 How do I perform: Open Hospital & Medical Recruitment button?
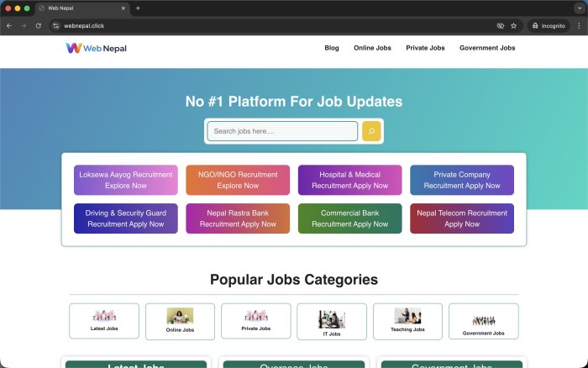click(x=350, y=180)
